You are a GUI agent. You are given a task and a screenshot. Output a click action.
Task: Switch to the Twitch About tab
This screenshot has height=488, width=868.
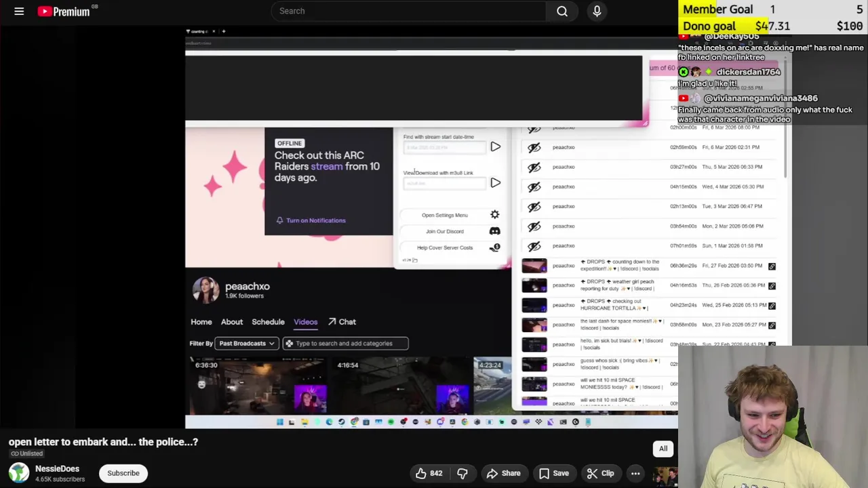click(231, 322)
